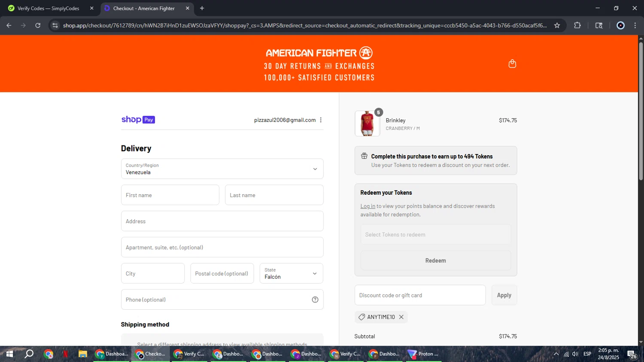
Task: Open the network icon in the system tray
Action: [566, 354]
